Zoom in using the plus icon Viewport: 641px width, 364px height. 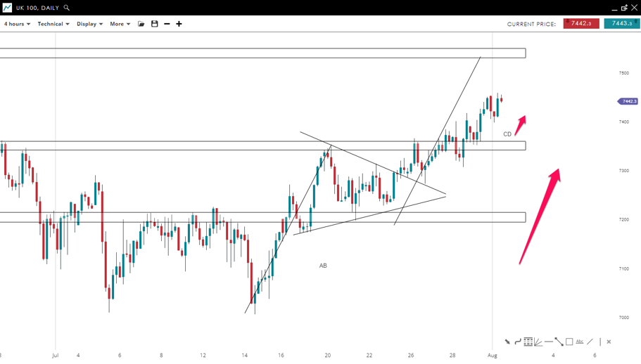(x=179, y=24)
